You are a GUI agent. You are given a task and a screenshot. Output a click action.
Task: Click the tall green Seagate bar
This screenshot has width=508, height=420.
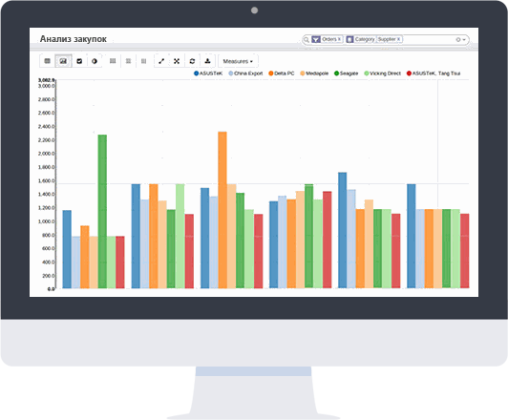[x=102, y=211]
